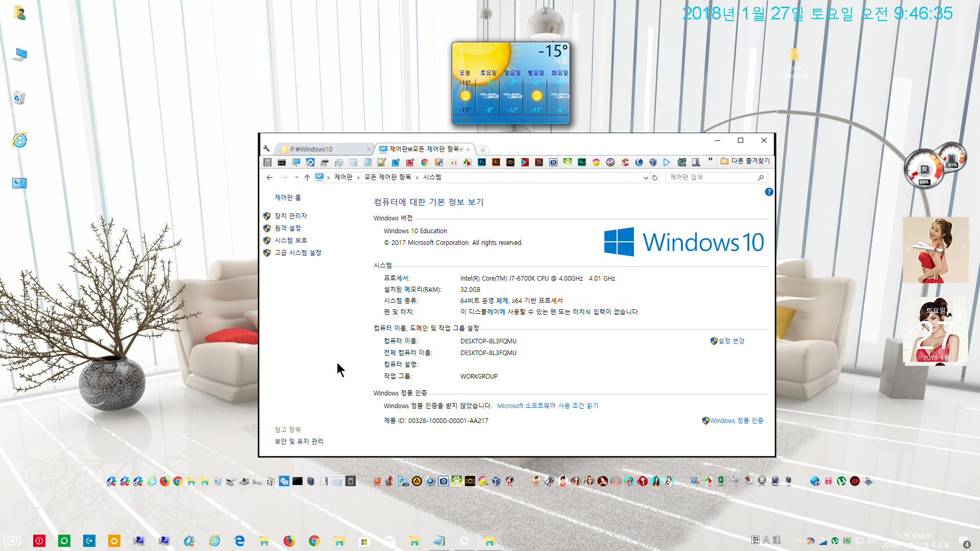Click the search magnifier in control panel search
This screenshot has width=980, height=551.
[x=761, y=178]
